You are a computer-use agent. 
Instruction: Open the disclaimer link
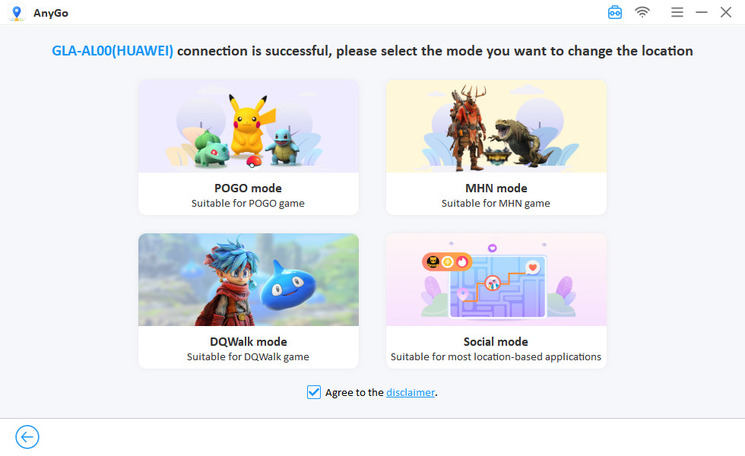point(410,393)
